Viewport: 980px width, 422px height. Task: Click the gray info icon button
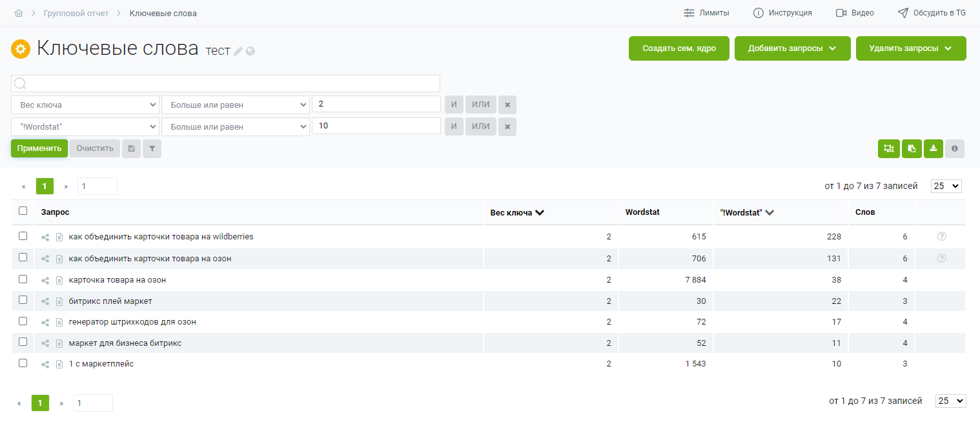[x=955, y=148]
